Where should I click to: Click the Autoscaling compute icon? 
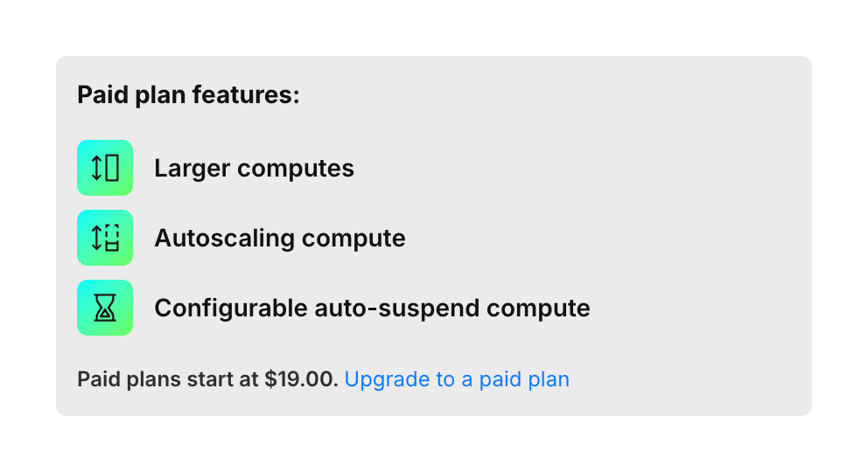(105, 238)
